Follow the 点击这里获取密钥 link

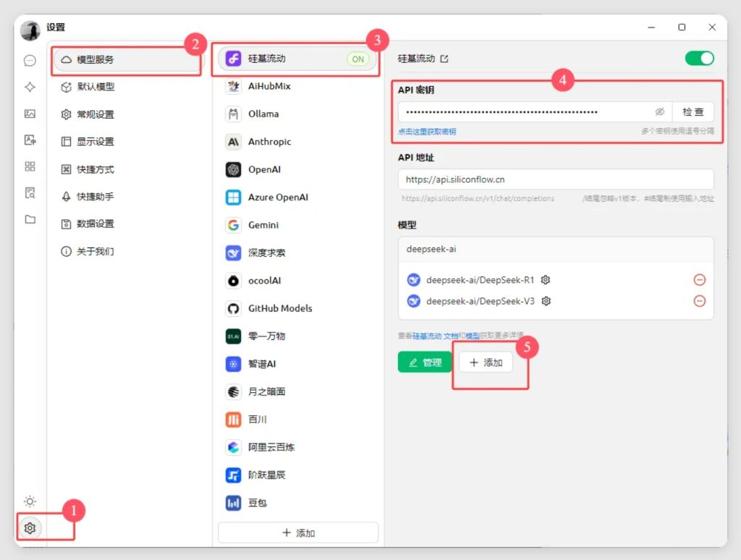[427, 132]
